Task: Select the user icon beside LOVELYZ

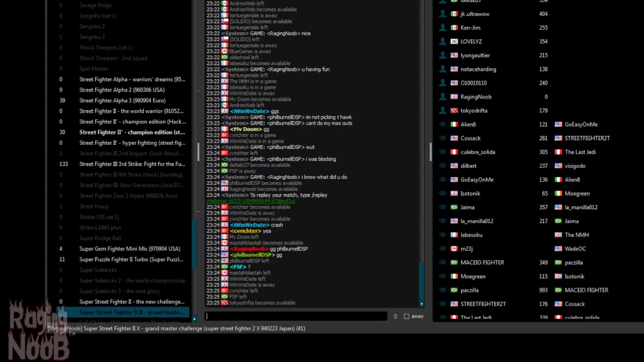Action: (x=443, y=42)
